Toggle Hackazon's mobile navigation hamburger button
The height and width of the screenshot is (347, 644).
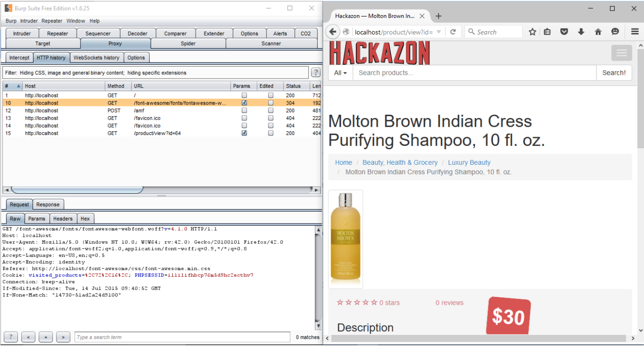pyautogui.click(x=621, y=53)
